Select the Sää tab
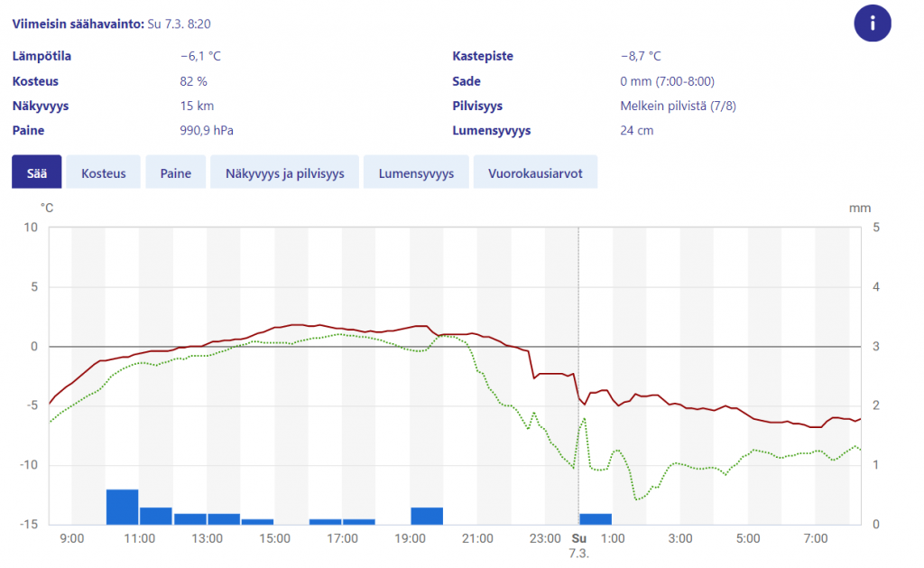Viewport: 924px width, 568px height. 36,172
